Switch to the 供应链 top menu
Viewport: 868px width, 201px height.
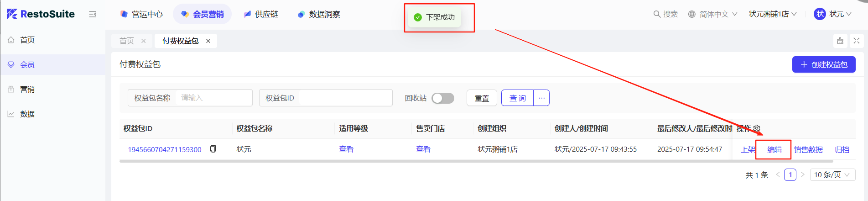261,14
